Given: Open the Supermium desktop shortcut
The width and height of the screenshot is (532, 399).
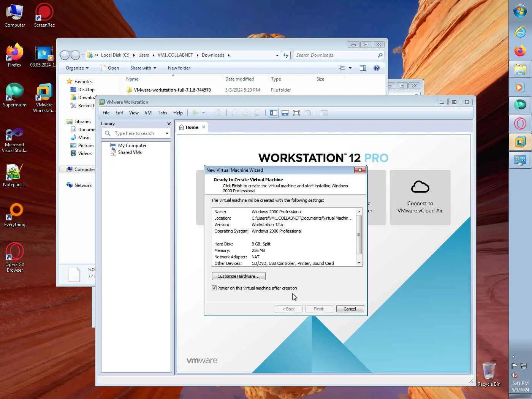Looking at the screenshot, I should click(x=14, y=95).
